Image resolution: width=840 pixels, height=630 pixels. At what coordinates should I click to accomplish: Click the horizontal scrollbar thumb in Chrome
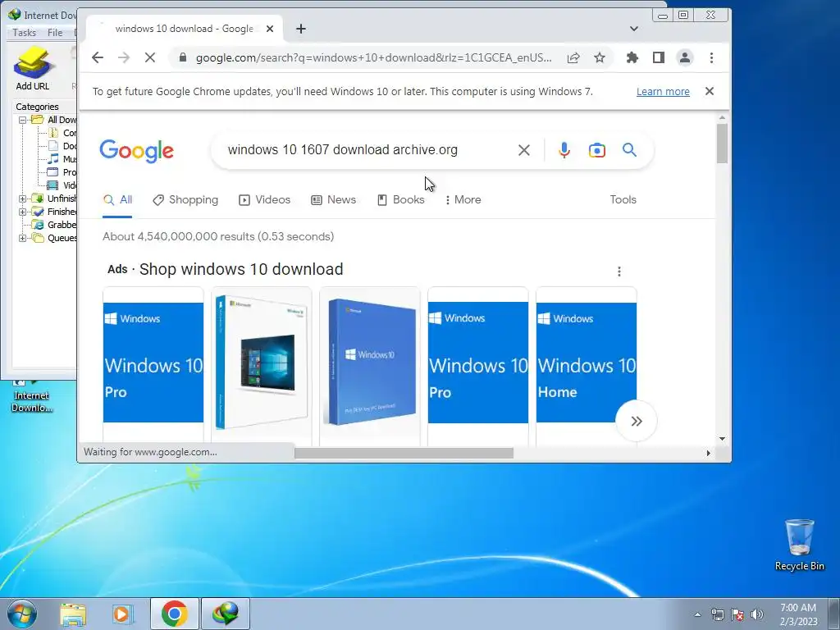click(x=404, y=453)
